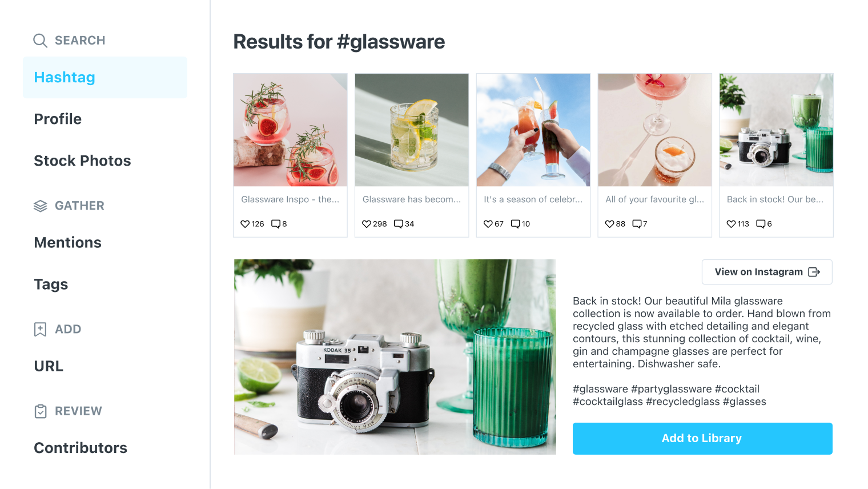Go to Profile in sidebar

pyautogui.click(x=58, y=119)
